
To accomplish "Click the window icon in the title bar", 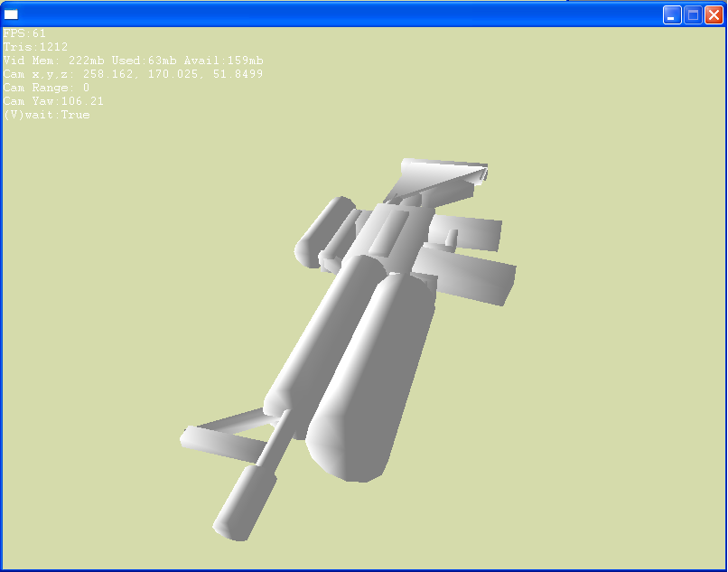I will [x=11, y=14].
